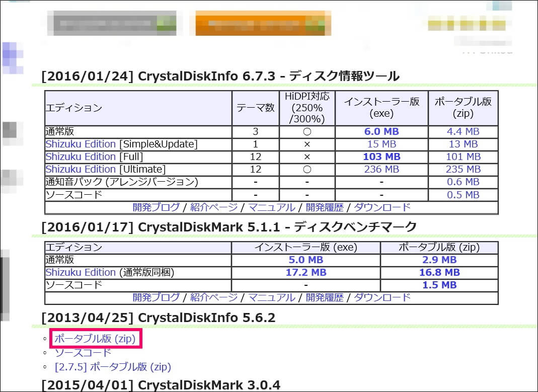This screenshot has height=392, width=538.
Task: Download the 4.4 MB portable zip
Action: 463,132
